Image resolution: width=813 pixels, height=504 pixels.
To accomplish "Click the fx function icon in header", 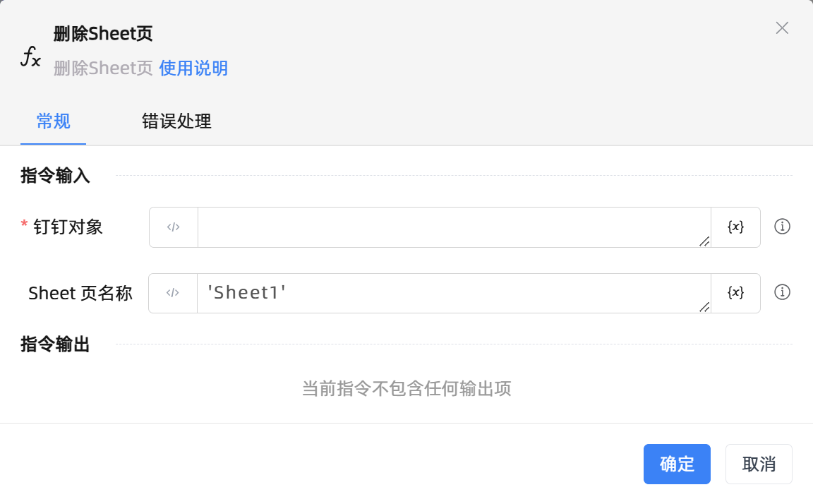I will pyautogui.click(x=30, y=56).
